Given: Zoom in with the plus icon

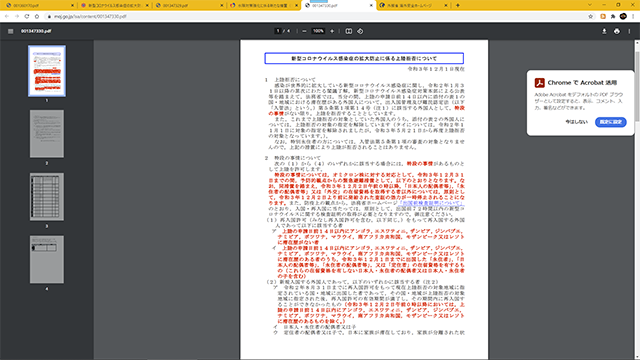Looking at the screenshot, I should 332,31.
